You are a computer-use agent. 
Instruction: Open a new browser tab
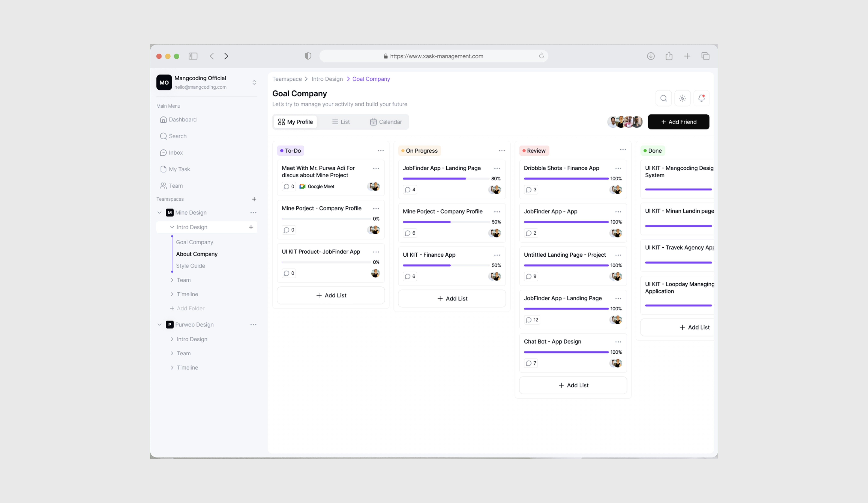pyautogui.click(x=687, y=56)
